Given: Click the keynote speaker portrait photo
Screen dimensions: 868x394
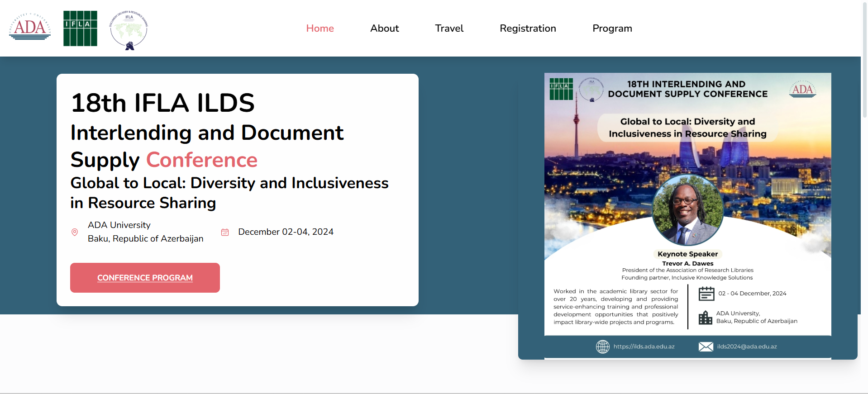Looking at the screenshot, I should pyautogui.click(x=688, y=210).
